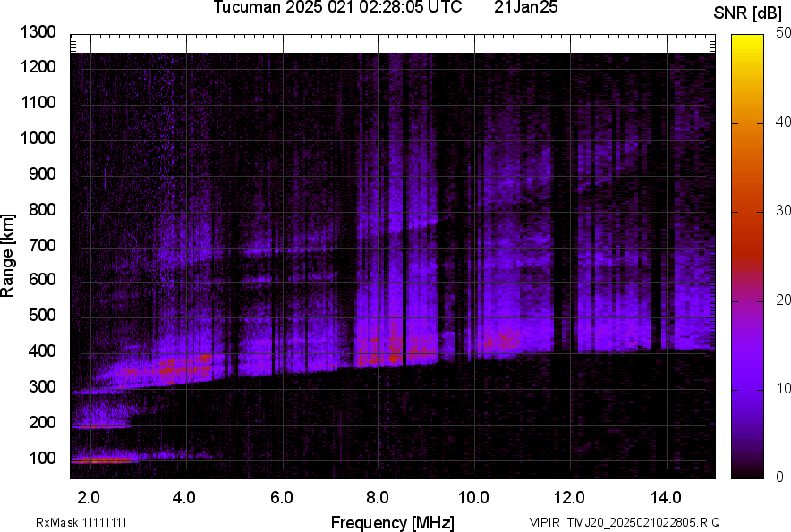Click the range tick label '400'
791x532 pixels.
42,350
